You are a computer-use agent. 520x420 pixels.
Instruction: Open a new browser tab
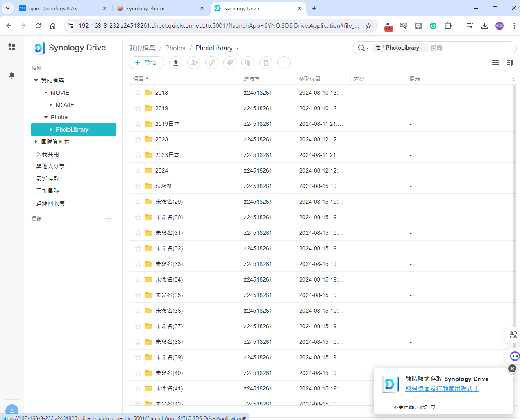coord(314,8)
